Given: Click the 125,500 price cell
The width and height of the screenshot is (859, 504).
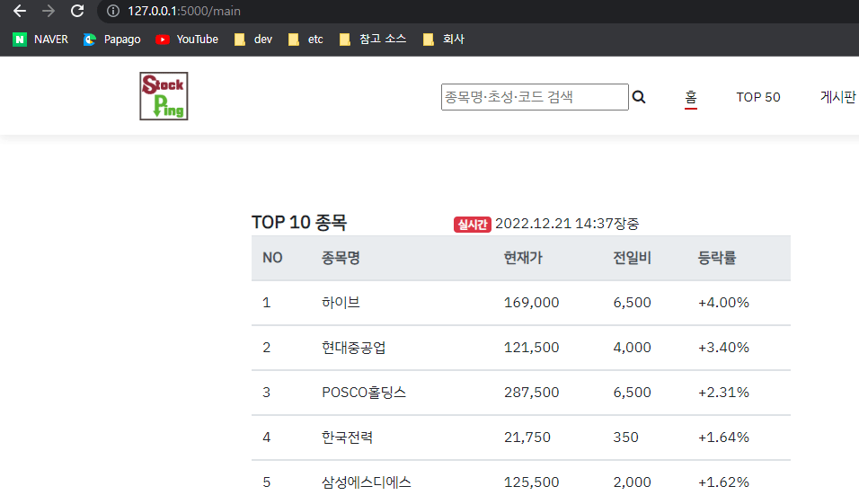Looking at the screenshot, I should click(x=531, y=482).
